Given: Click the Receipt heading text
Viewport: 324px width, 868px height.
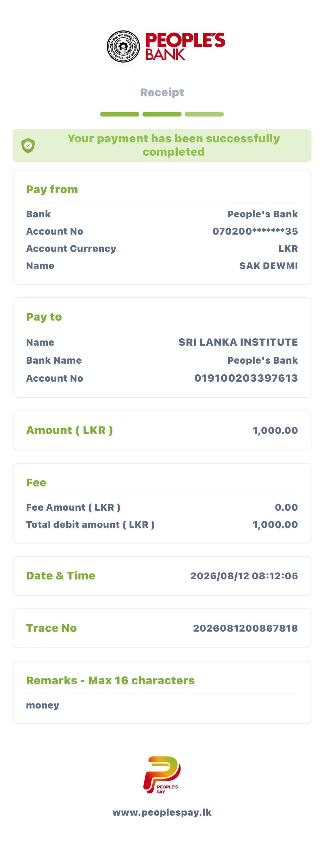Looking at the screenshot, I should (162, 92).
